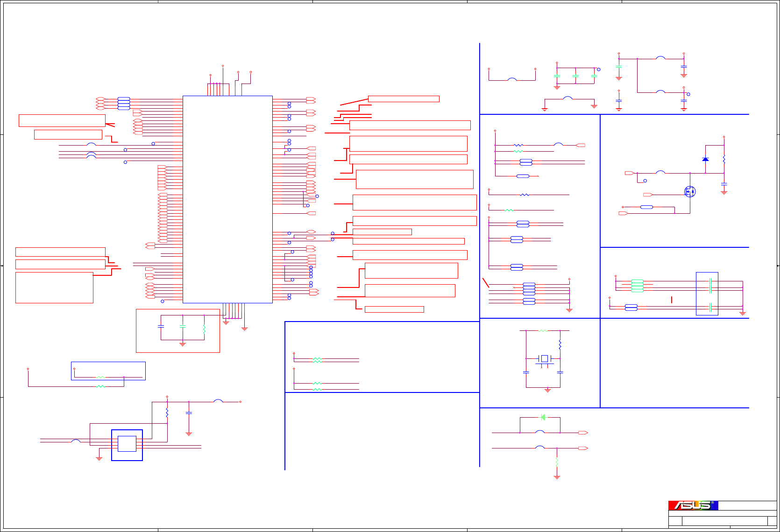Click the crystal oscillator symbol
The width and height of the screenshot is (780, 532).
(x=544, y=358)
